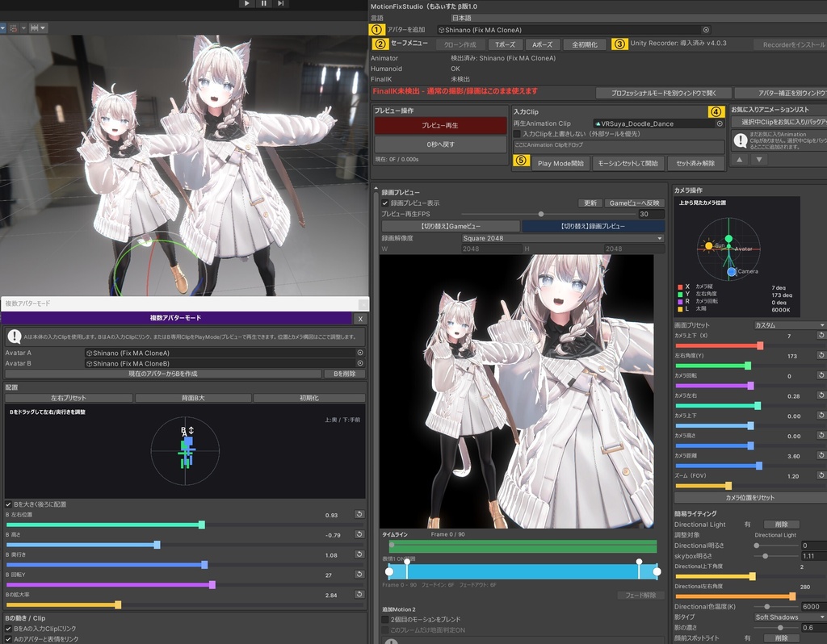
Task: Click the カメラ位置をリセット button
Action: [750, 497]
